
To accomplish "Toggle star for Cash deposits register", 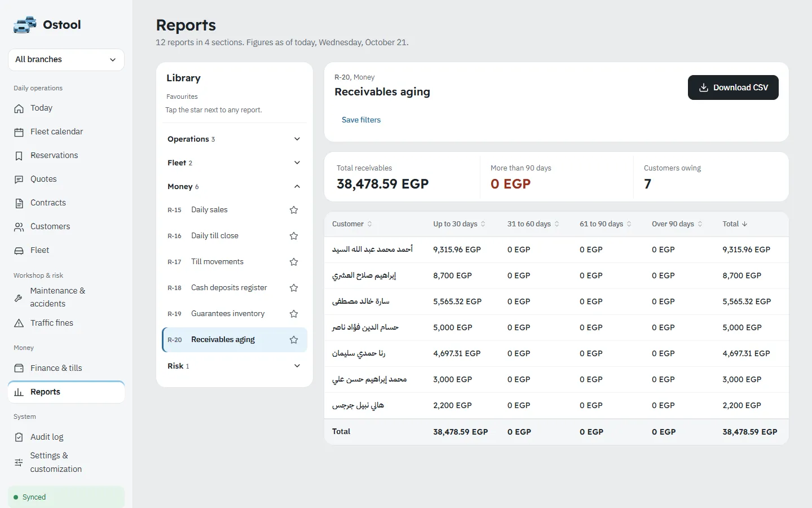I will tap(294, 288).
